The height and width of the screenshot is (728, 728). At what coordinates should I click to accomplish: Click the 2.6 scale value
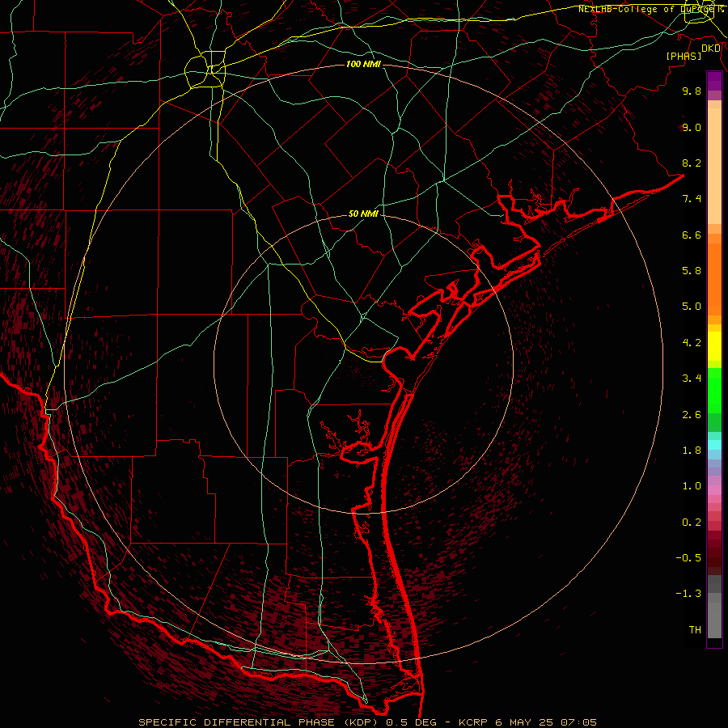click(x=692, y=415)
